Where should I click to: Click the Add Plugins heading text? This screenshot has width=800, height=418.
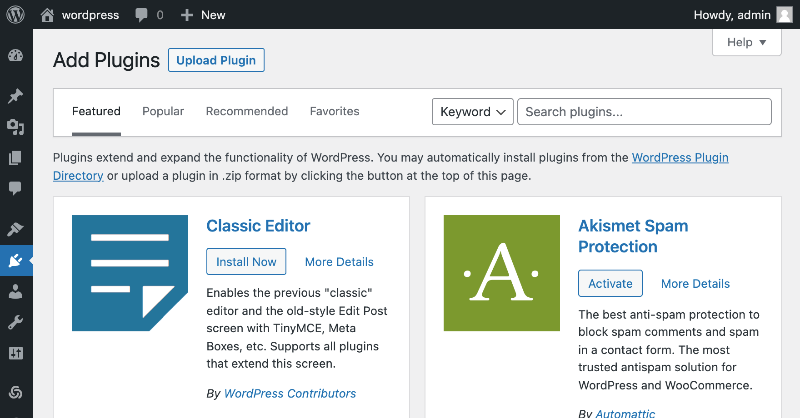click(x=107, y=60)
